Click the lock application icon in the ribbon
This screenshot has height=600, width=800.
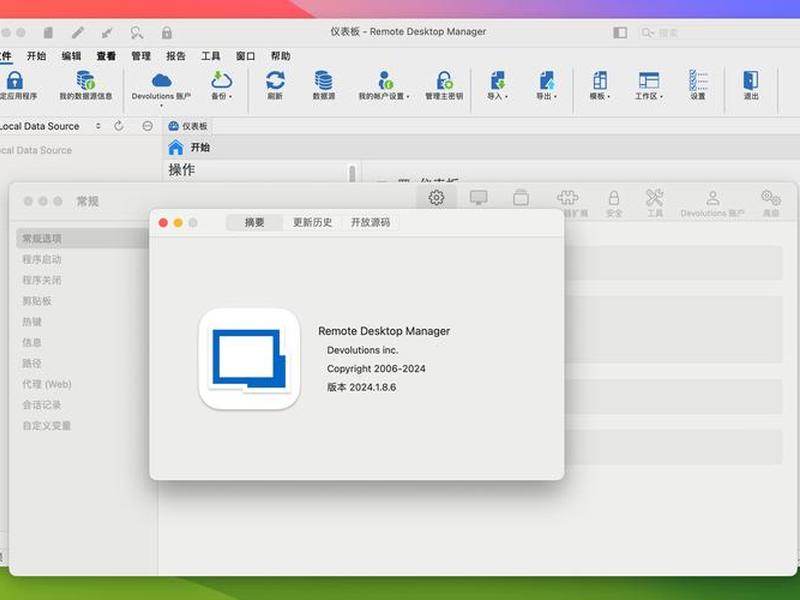pyautogui.click(x=15, y=81)
